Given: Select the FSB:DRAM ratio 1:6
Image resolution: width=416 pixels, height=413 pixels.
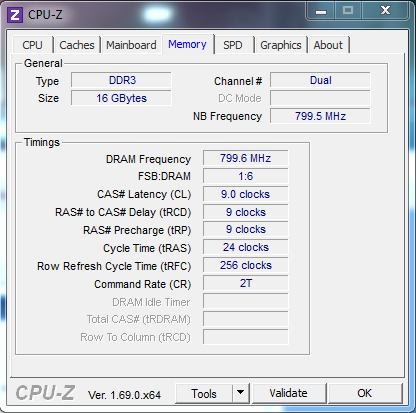Looking at the screenshot, I should click(x=246, y=176).
